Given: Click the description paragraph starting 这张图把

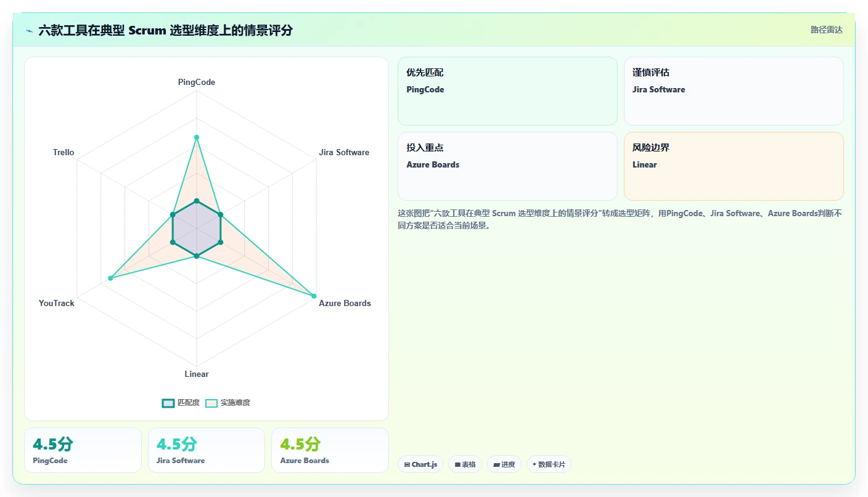Looking at the screenshot, I should point(620,219).
